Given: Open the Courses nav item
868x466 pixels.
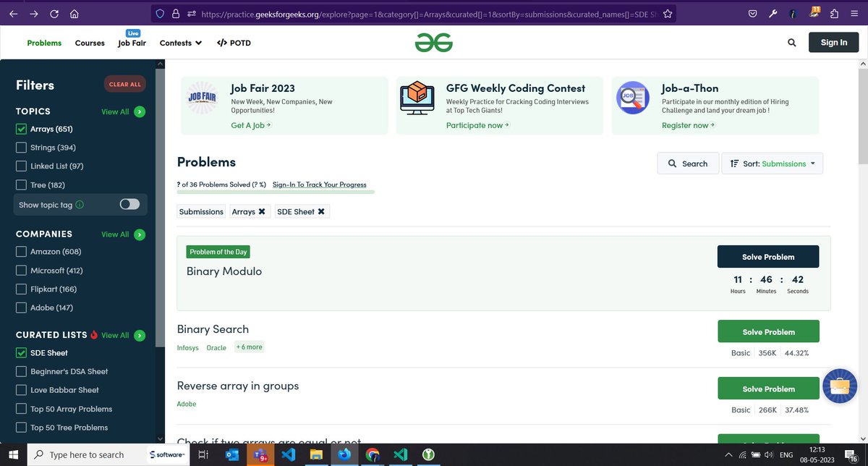Looking at the screenshot, I should coord(90,43).
